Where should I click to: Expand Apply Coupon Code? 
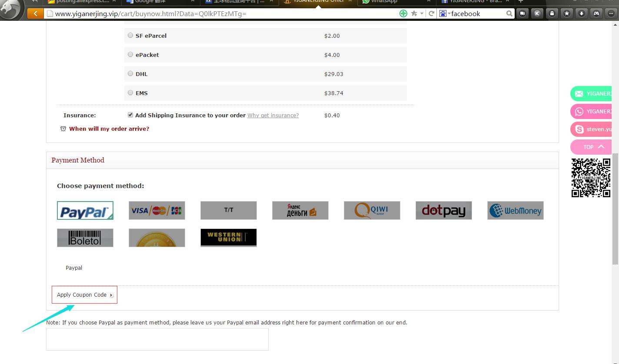pyautogui.click(x=85, y=295)
